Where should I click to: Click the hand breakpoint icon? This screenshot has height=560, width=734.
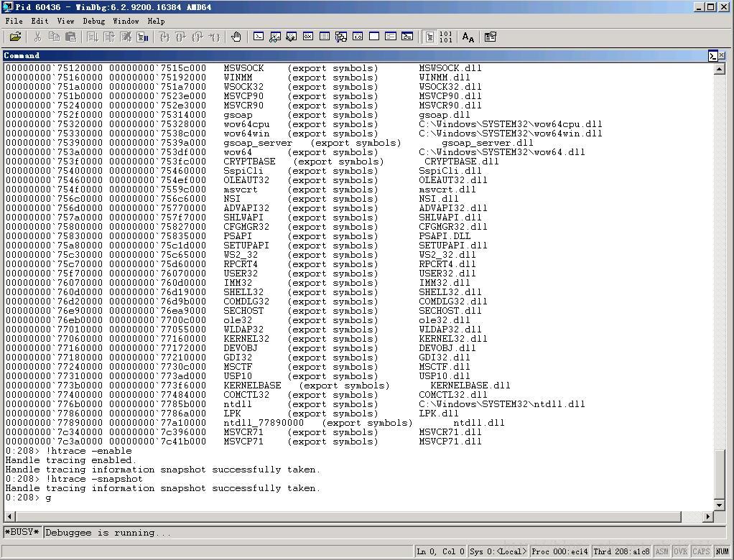point(236,37)
